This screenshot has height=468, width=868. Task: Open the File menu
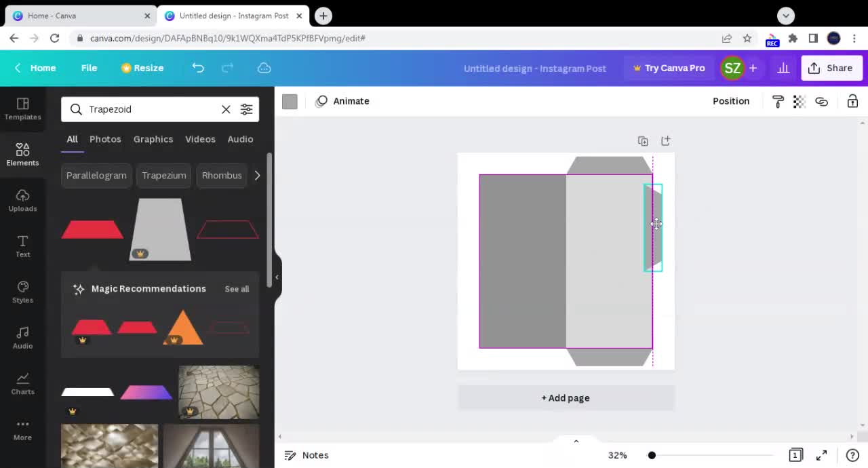(89, 68)
